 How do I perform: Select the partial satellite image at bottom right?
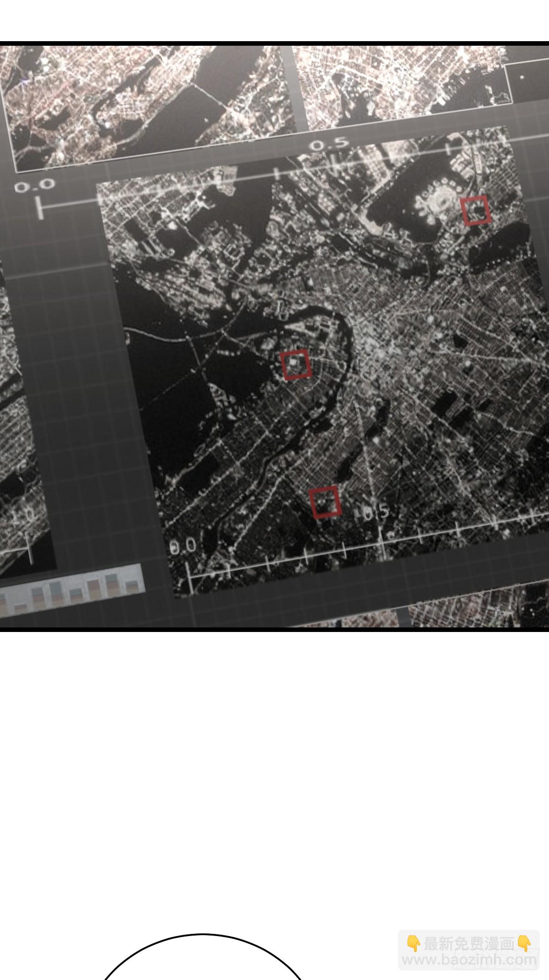tap(476, 608)
